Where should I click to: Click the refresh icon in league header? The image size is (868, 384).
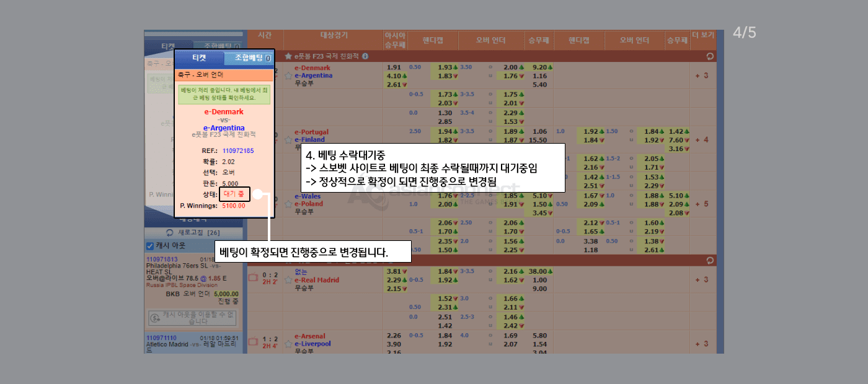(x=710, y=56)
